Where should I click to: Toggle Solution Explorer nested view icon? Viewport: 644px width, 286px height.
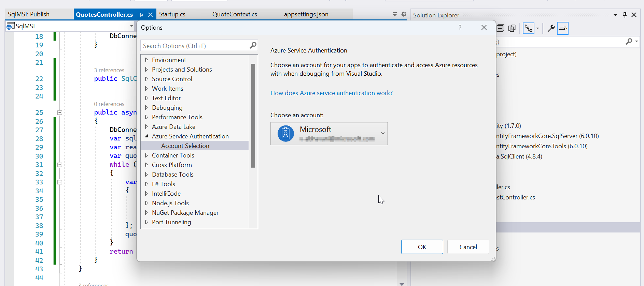coord(529,28)
